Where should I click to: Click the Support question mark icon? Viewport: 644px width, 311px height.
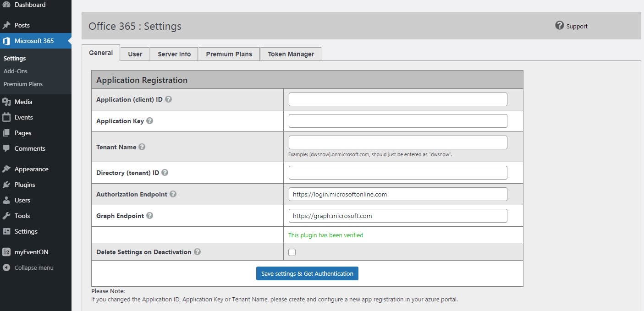559,25
